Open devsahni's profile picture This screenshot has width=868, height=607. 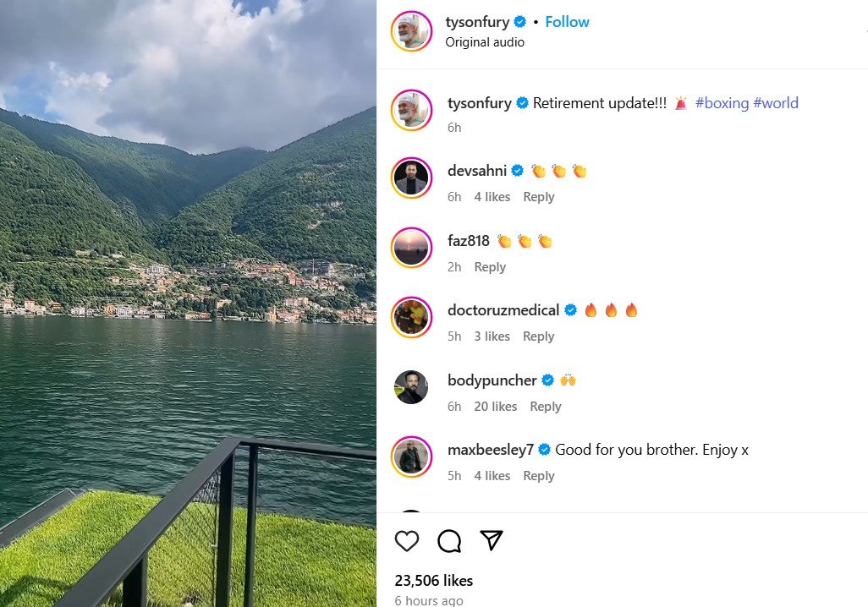tap(411, 178)
